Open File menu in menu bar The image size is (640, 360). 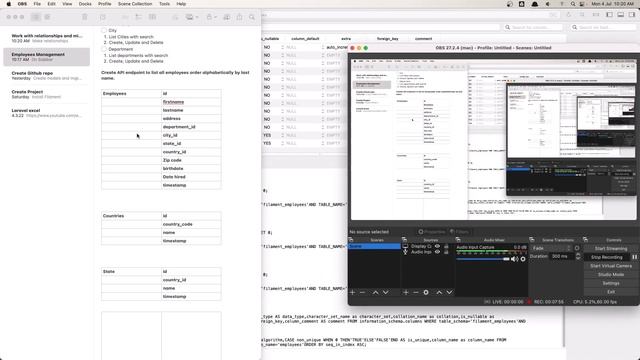(37, 4)
